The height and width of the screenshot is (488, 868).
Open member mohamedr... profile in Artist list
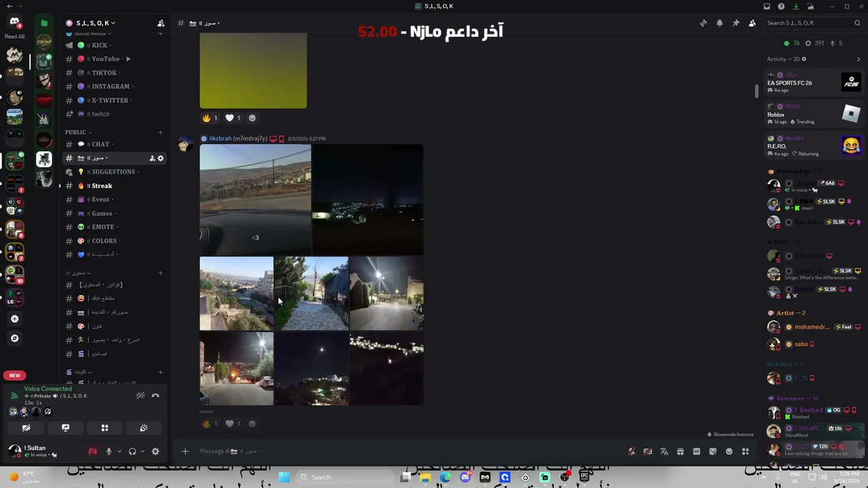[814, 327]
